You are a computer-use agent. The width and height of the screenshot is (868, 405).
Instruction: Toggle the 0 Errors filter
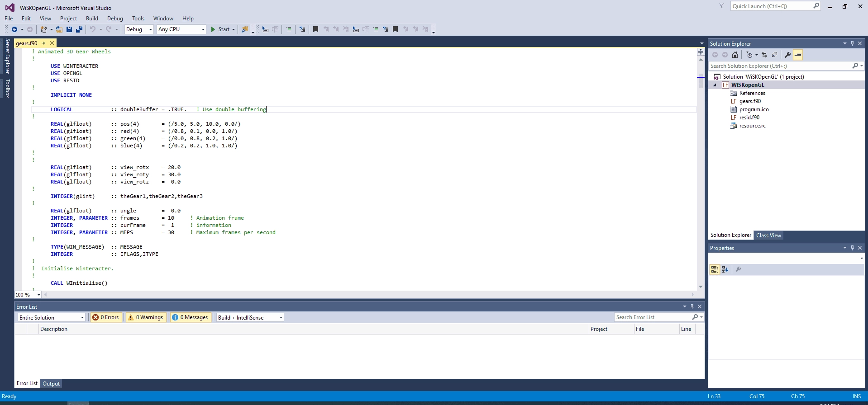click(x=106, y=317)
